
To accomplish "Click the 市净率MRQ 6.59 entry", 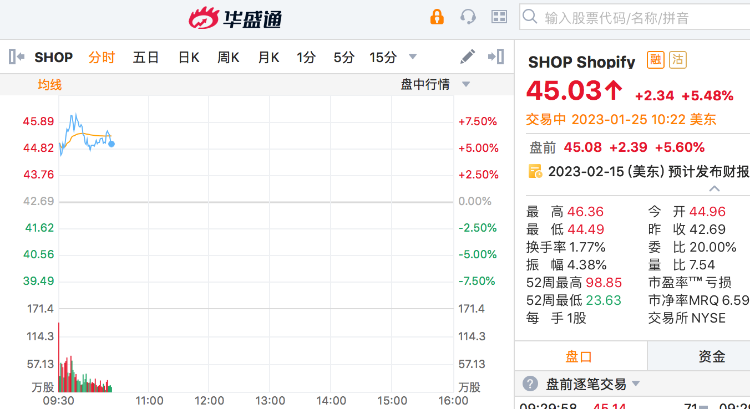I will 698,300.
